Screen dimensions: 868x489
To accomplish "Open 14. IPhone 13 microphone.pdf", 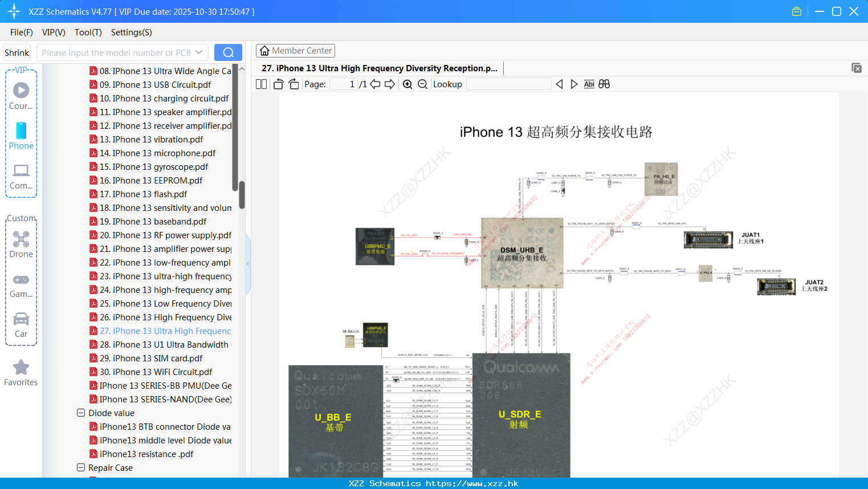I will (x=153, y=153).
